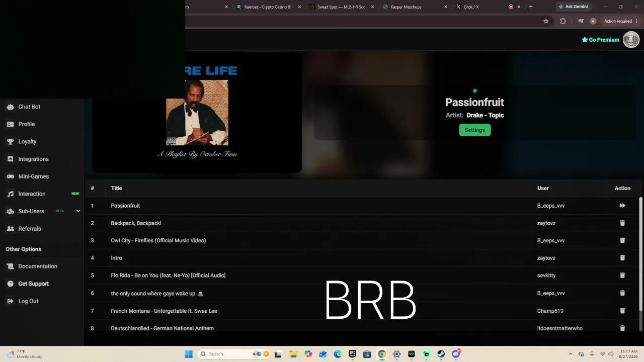Bookmark this page with the star icon
Viewport: 644px width, 362px height.
546,21
